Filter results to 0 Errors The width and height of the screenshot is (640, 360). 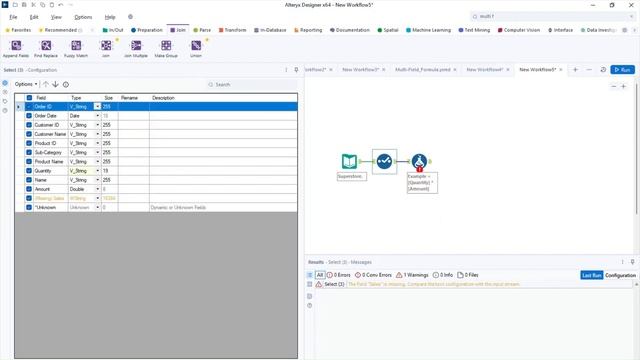pyautogui.click(x=338, y=275)
